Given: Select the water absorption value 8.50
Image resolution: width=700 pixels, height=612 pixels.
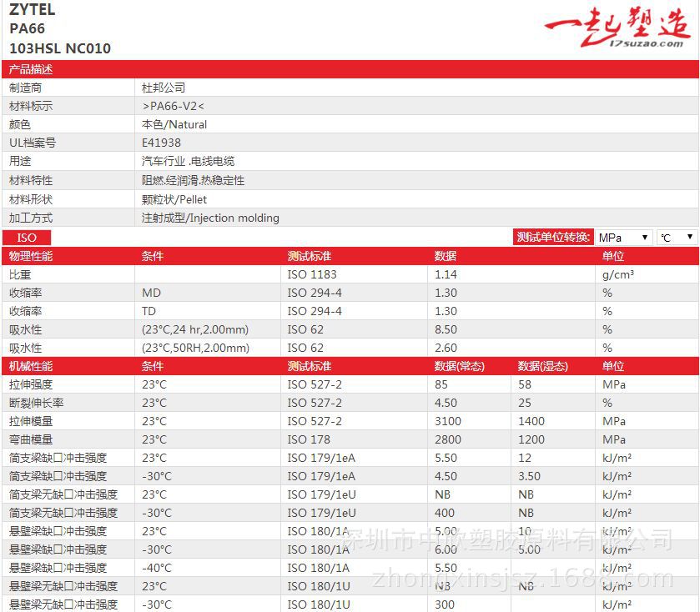Looking at the screenshot, I should pyautogui.click(x=446, y=329).
